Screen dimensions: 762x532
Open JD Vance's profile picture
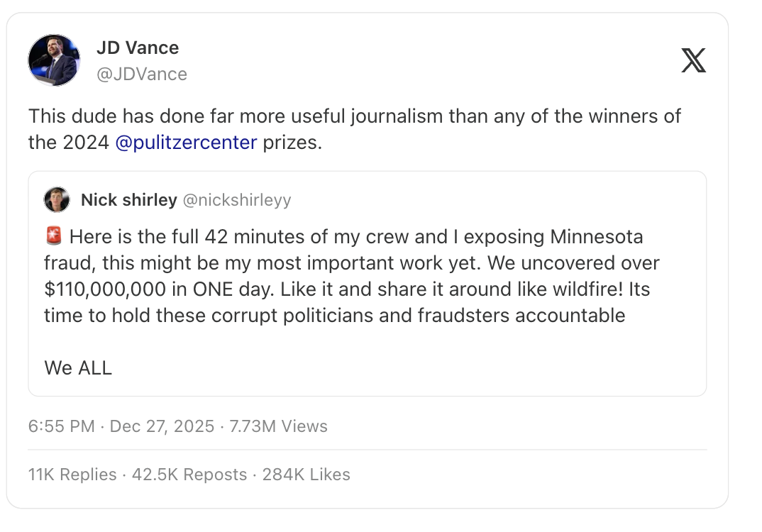tap(55, 60)
